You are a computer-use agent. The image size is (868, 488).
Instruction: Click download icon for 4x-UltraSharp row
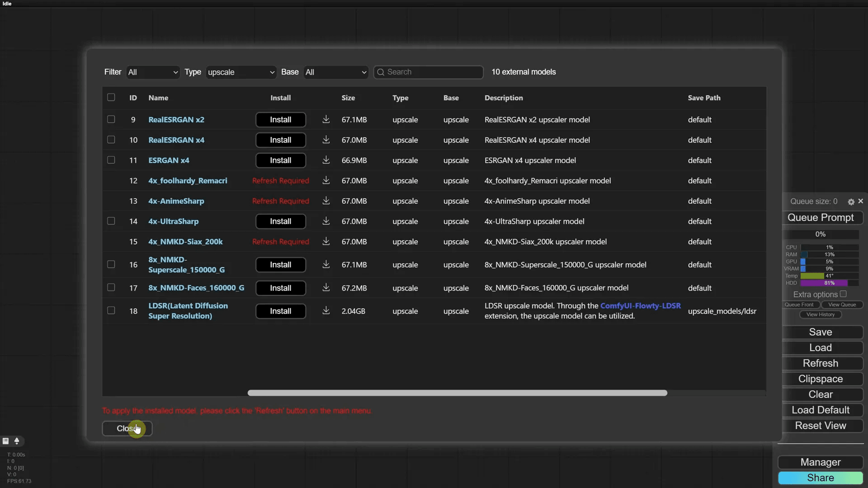(x=325, y=221)
